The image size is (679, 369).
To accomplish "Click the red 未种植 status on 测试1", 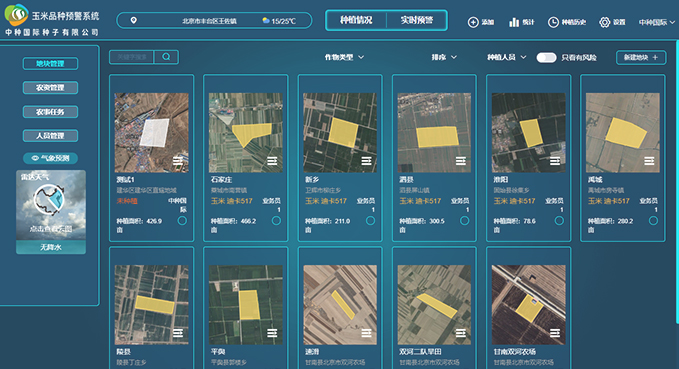I will pos(127,201).
